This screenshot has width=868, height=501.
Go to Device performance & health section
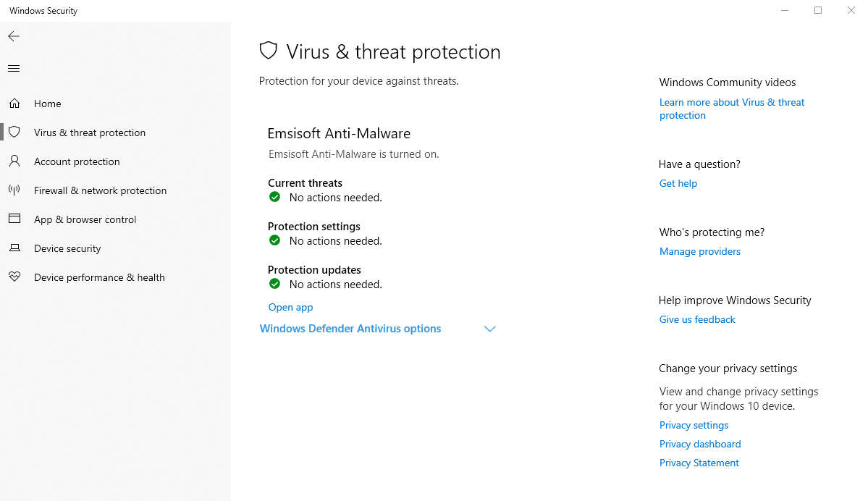point(99,277)
